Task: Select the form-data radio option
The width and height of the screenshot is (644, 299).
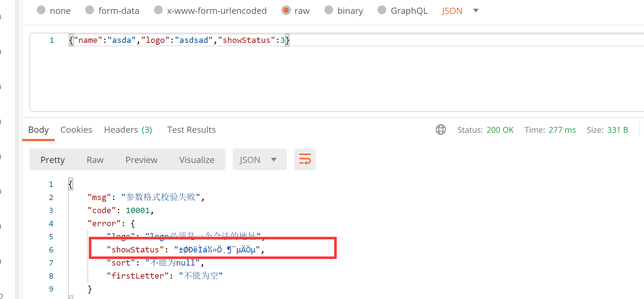Action: click(90, 10)
